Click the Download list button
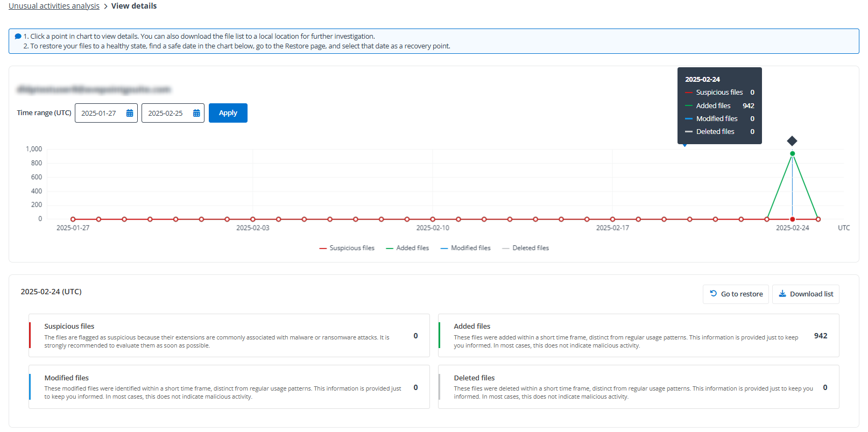The image size is (868, 432). 806,294
